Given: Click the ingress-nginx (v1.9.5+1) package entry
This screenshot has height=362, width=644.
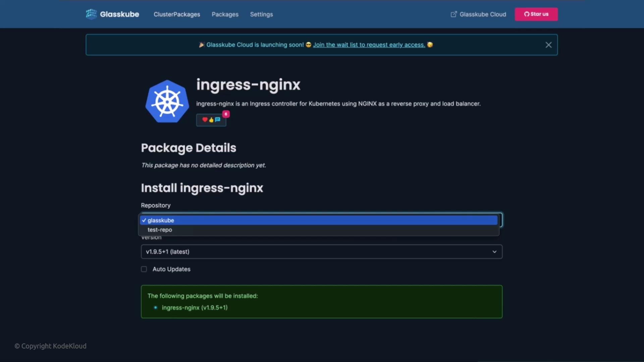Looking at the screenshot, I should [x=195, y=308].
